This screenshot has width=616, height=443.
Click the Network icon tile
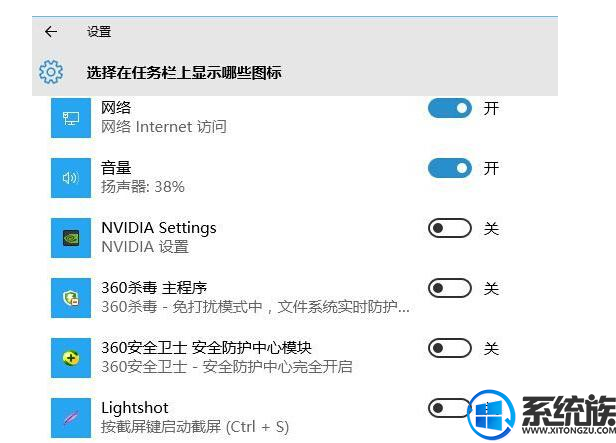[71, 118]
